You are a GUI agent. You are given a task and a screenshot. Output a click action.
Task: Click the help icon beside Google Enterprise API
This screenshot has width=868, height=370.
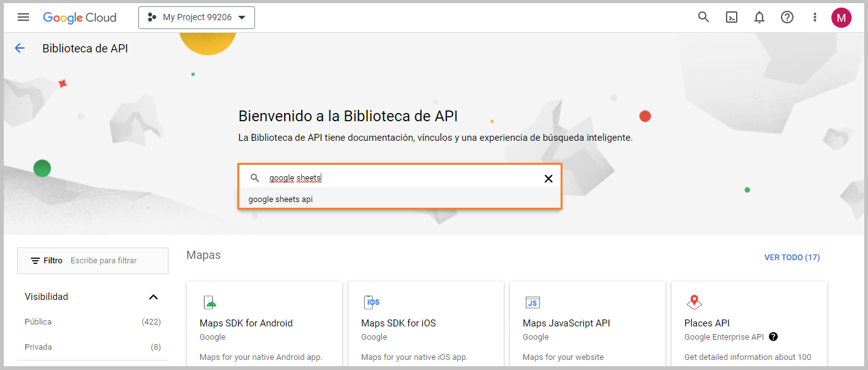(773, 337)
